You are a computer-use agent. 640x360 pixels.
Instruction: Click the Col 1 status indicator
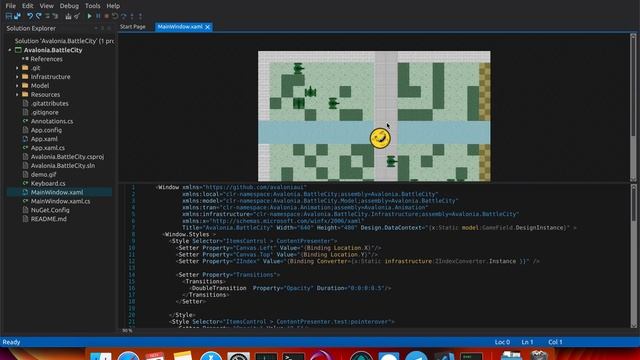coord(555,342)
